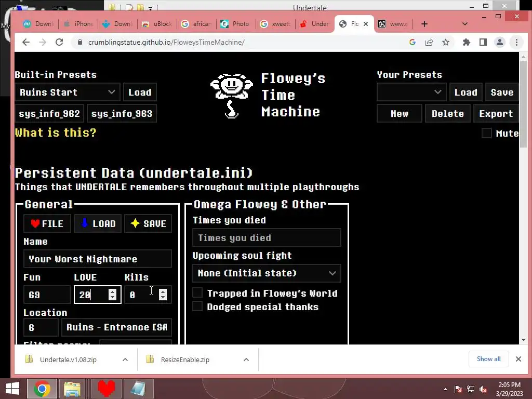
Task: Open the Upcoming soul fight dropdown
Action: pyautogui.click(x=267, y=273)
